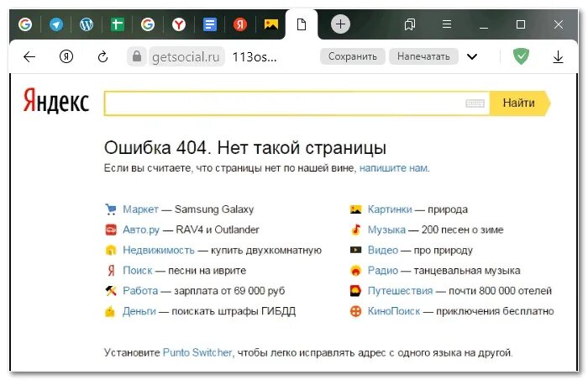Screen dimensions: 588x381
Task: Click the green shield protection icon
Action: point(521,56)
